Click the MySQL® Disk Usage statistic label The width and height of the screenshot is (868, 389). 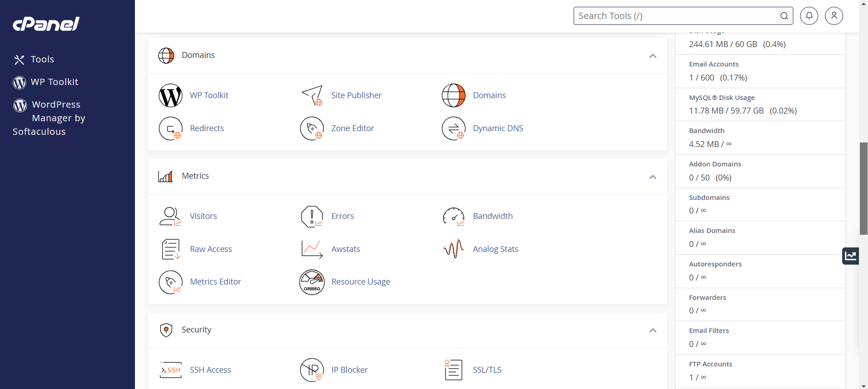pyautogui.click(x=722, y=98)
